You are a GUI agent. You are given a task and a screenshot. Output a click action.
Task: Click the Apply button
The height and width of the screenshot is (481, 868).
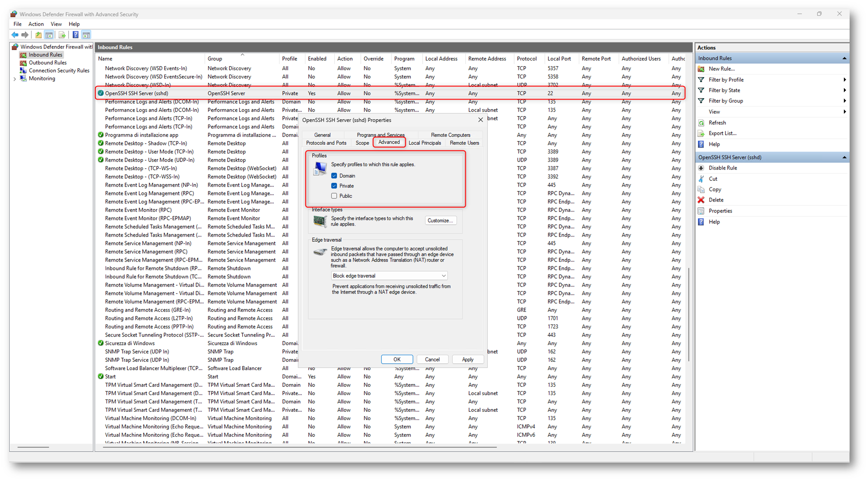(x=468, y=359)
